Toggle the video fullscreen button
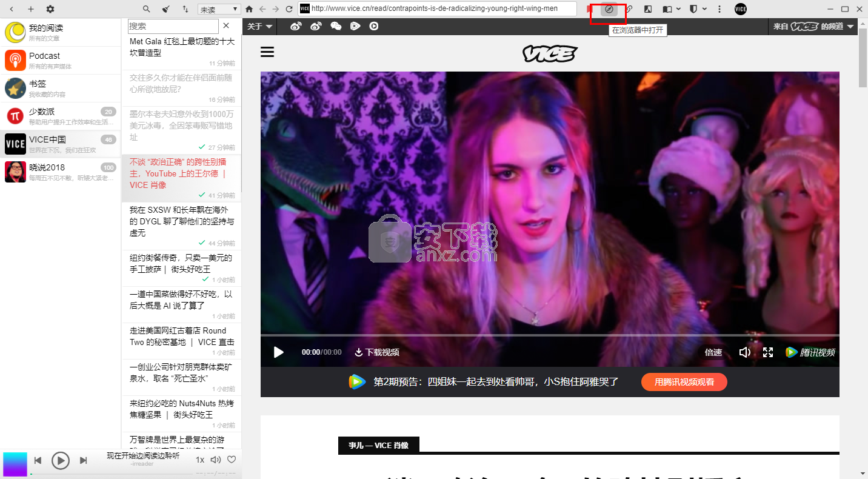Viewport: 868px width, 479px height. [x=768, y=352]
